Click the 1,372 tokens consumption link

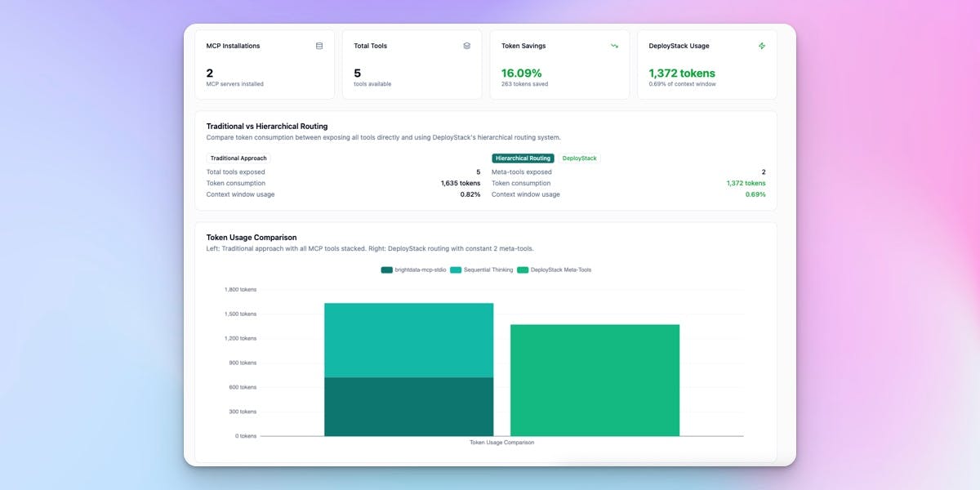(x=745, y=183)
